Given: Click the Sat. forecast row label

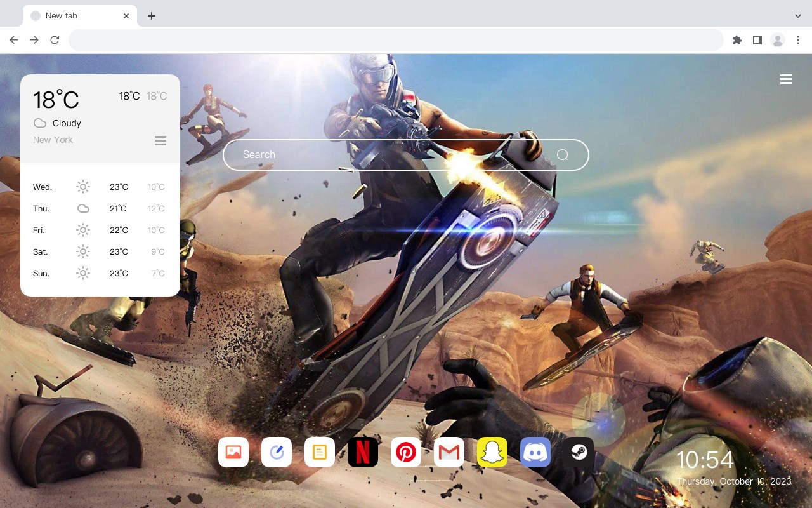Looking at the screenshot, I should [x=41, y=252].
